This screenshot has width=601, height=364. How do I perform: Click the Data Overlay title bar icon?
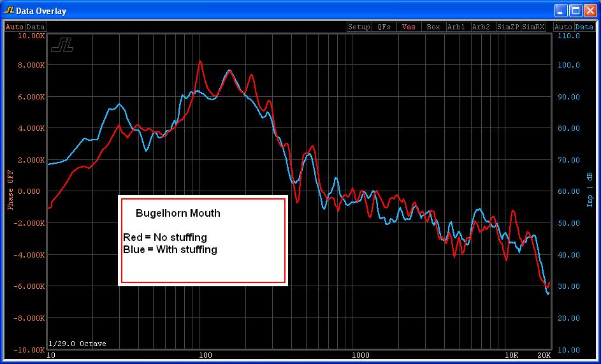pyautogui.click(x=8, y=10)
